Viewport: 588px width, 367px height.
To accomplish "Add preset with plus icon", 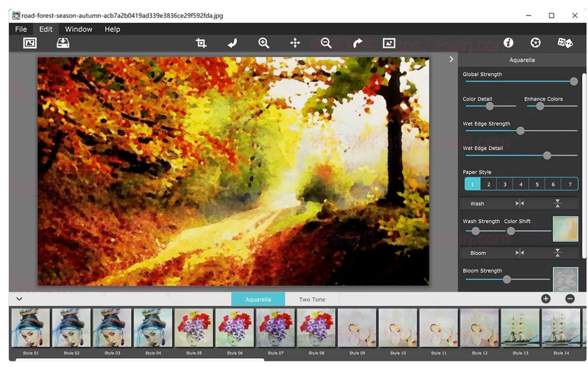I will (x=546, y=299).
